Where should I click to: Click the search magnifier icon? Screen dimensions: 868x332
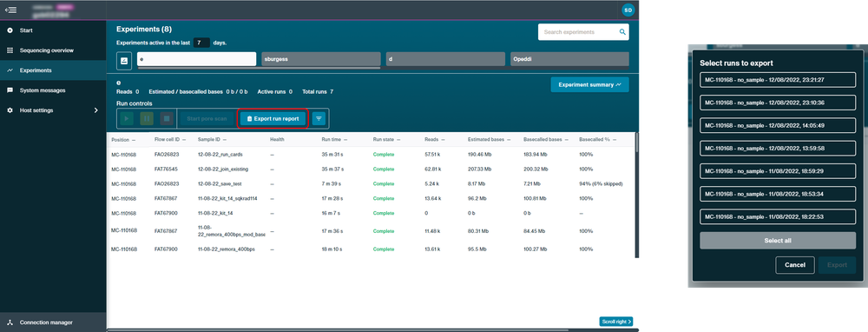click(x=622, y=32)
